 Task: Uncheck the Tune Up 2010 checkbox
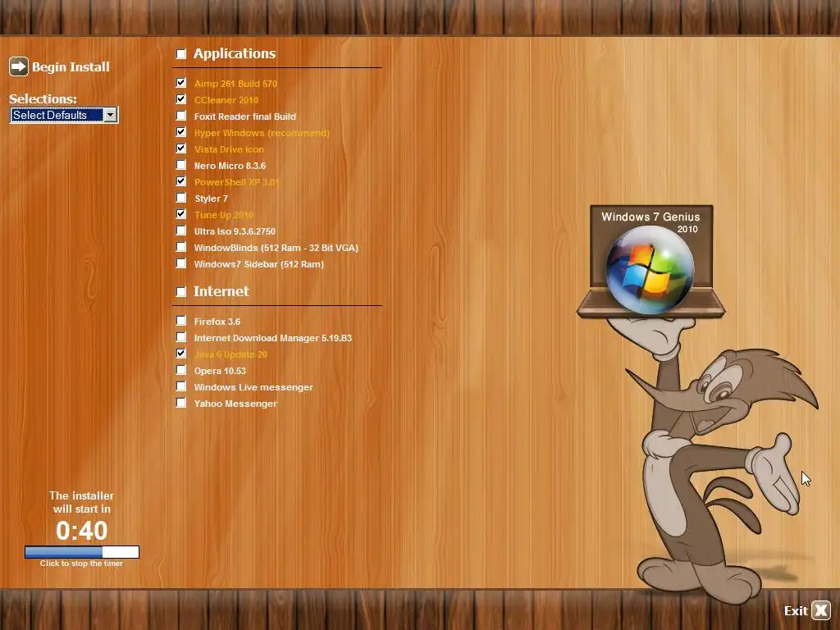click(x=181, y=214)
